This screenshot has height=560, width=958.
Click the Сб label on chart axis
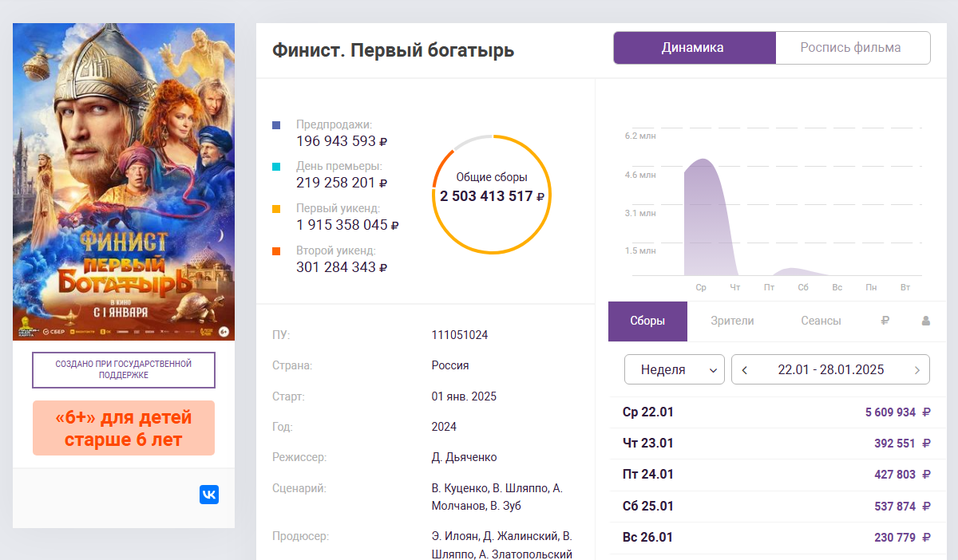point(803,287)
